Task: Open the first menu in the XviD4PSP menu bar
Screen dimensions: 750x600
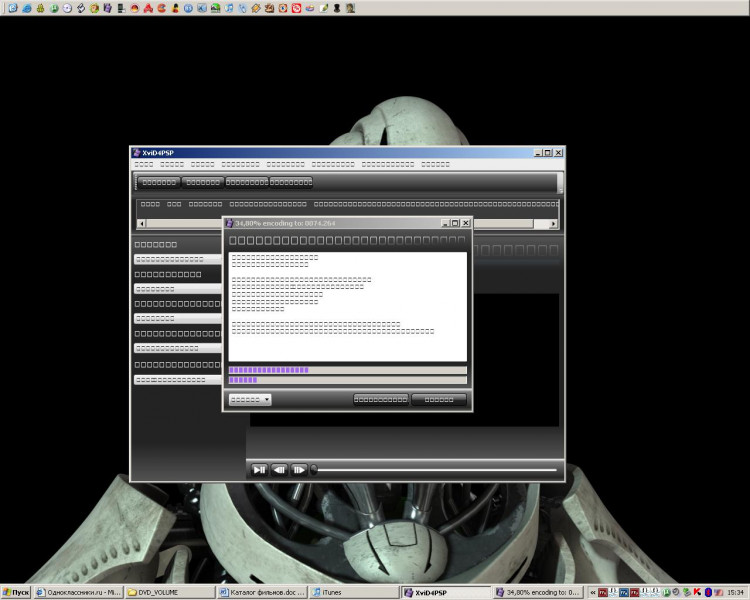Action: tap(144, 164)
